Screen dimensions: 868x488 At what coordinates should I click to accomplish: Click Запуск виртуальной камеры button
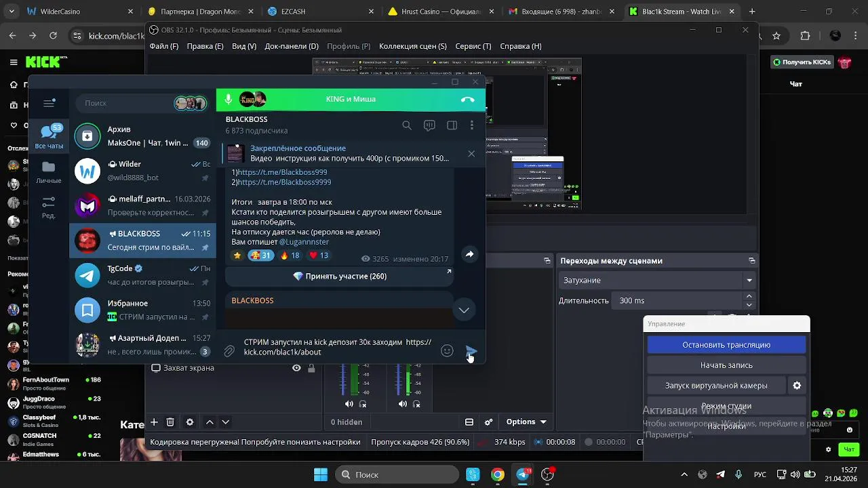coord(716,386)
